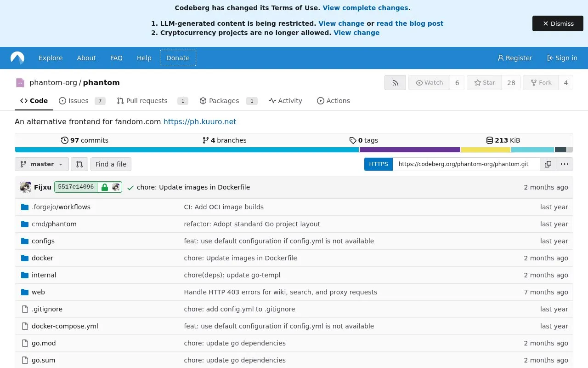588x368 pixels.
Task: Click the Donate button in navbar
Action: [178, 58]
